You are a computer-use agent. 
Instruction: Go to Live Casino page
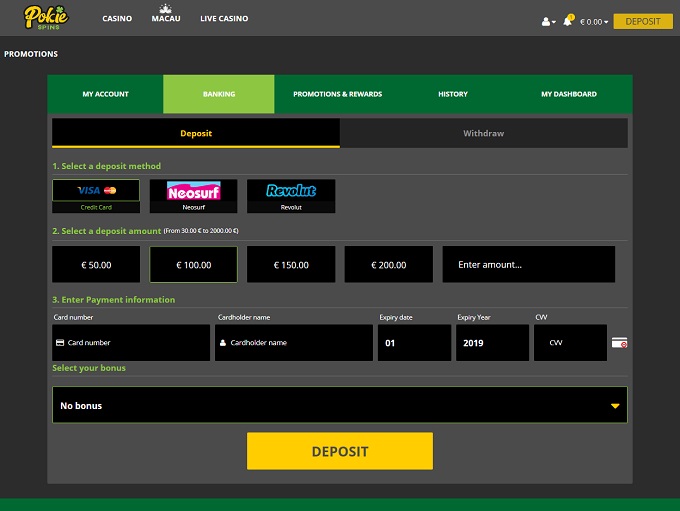pyautogui.click(x=224, y=19)
